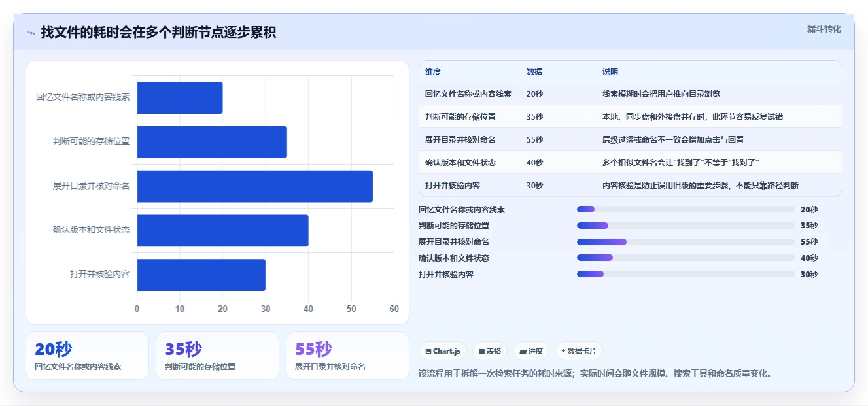Click description 线索模糊时会把用户推向目录浏览
The image size is (868, 406).
tap(661, 94)
